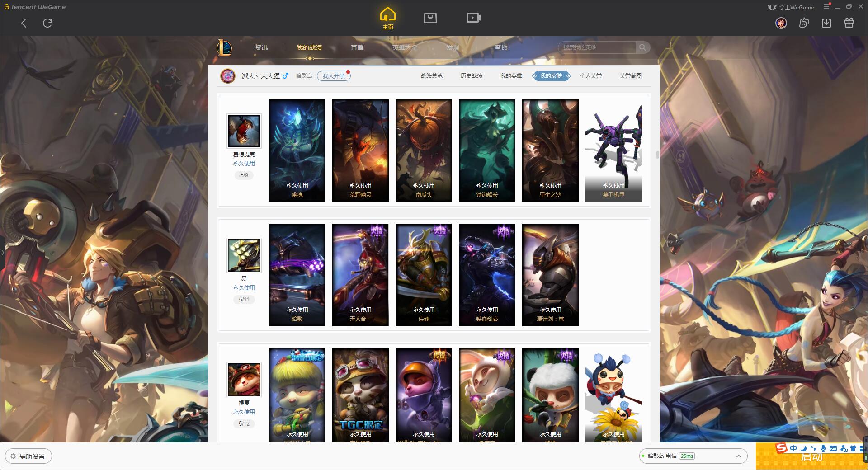
Task: Open the 铁钩船长 skin card
Action: [x=487, y=150]
